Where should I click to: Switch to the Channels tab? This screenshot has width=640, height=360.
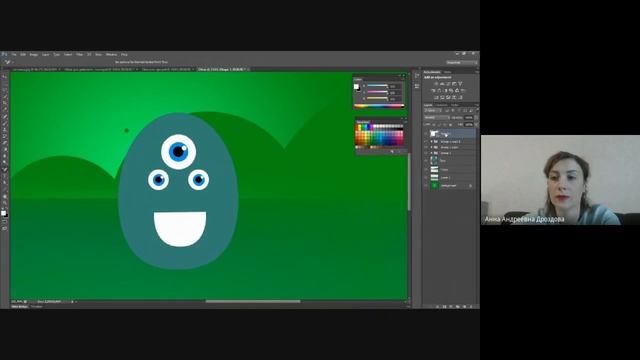(442, 105)
